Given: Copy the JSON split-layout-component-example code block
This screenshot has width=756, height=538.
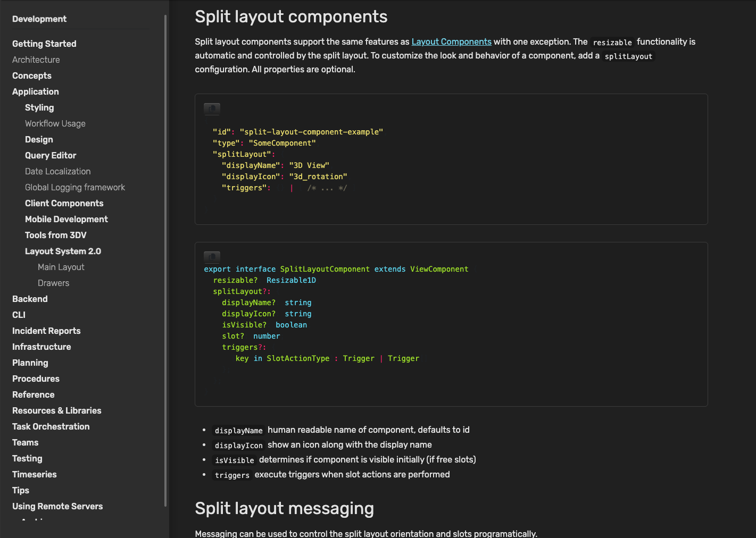Looking at the screenshot, I should click(212, 108).
